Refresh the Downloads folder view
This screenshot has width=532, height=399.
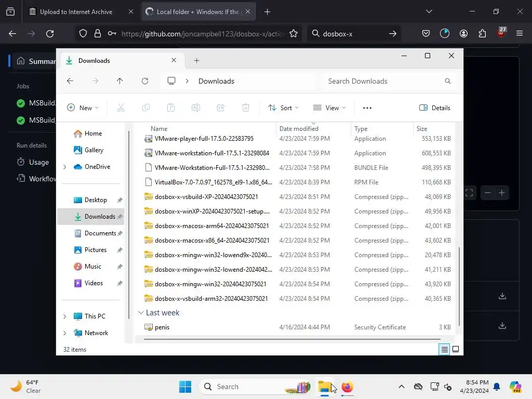145,81
